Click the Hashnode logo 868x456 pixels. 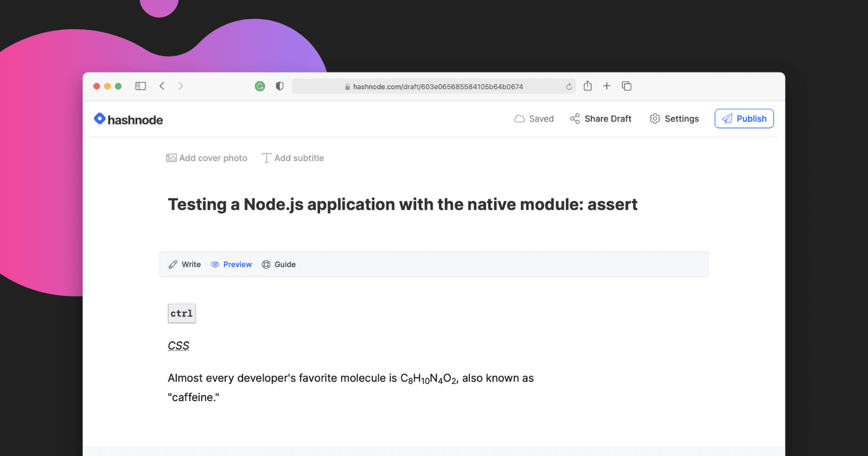click(x=129, y=119)
